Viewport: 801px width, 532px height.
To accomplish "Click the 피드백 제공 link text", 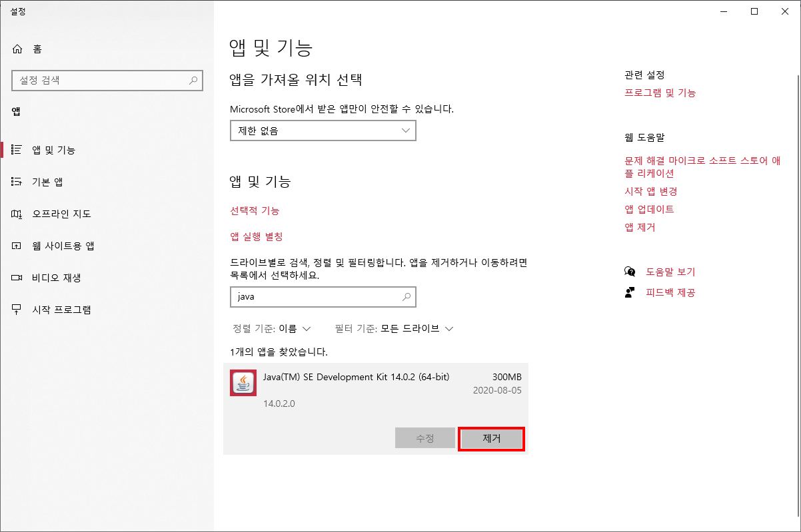I will 670,292.
